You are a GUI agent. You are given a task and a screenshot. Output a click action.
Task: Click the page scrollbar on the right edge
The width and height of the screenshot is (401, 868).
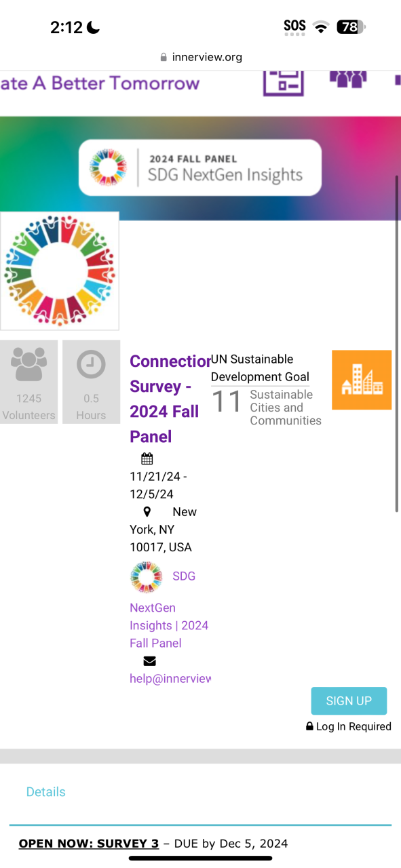(397, 343)
